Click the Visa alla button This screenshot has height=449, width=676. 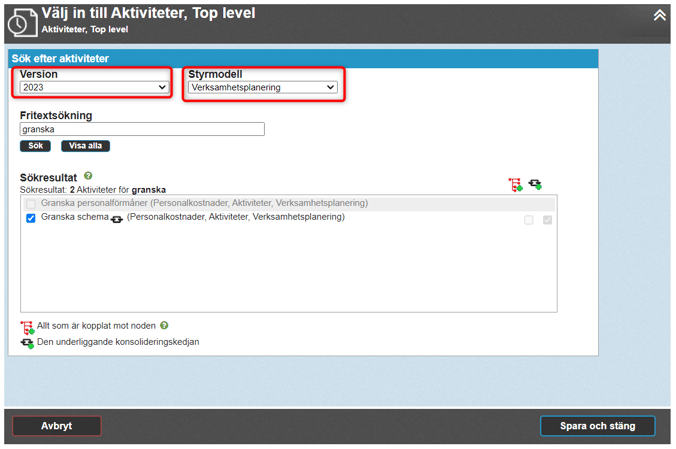click(x=85, y=146)
